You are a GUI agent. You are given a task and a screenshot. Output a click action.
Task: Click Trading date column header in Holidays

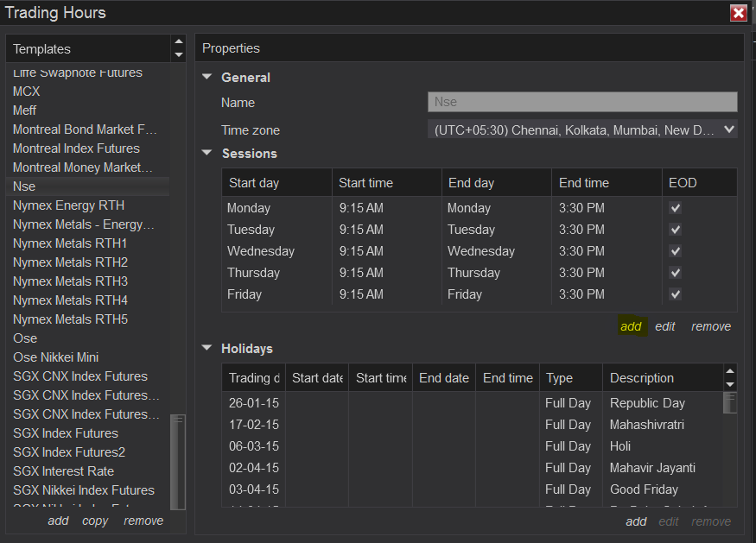254,378
